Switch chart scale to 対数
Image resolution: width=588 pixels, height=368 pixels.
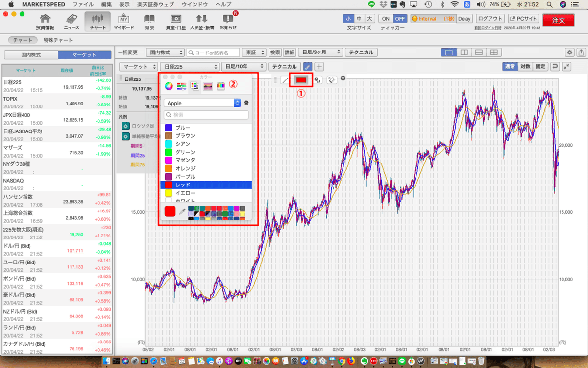click(x=525, y=66)
